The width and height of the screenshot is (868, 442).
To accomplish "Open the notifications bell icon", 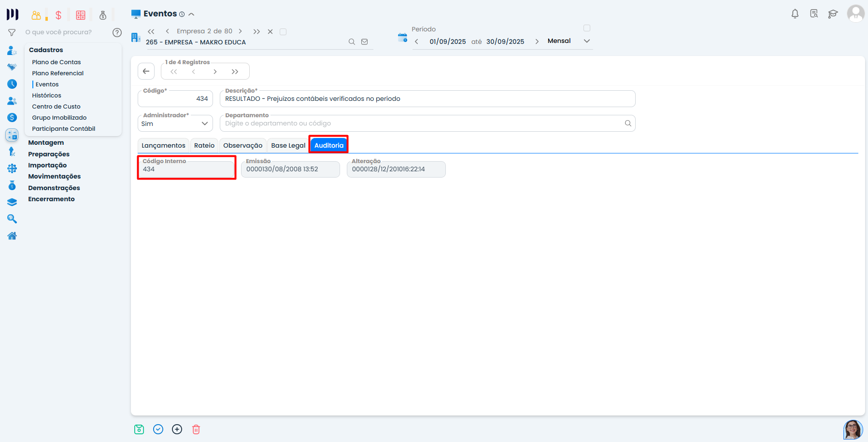I will 795,14.
